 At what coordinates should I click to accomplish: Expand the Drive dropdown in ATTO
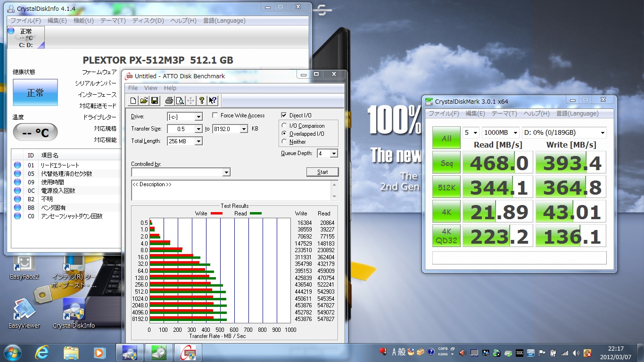198,117
